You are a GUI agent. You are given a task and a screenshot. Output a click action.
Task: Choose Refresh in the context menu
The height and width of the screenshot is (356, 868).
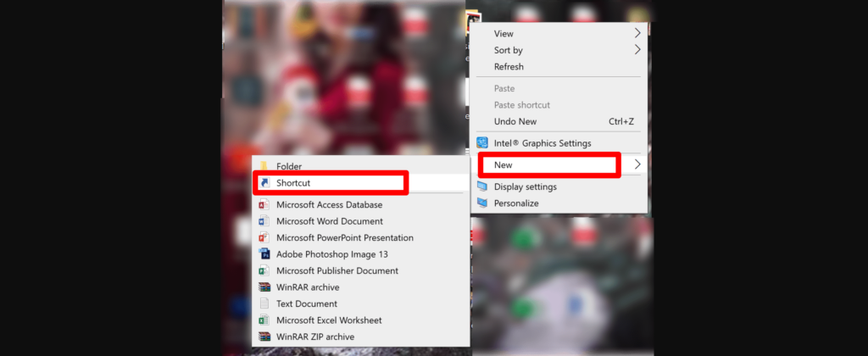[x=559, y=67]
